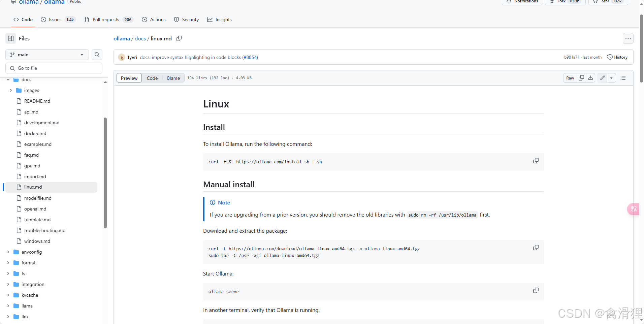Open docker.md file
This screenshot has height=324, width=644.
tap(35, 133)
